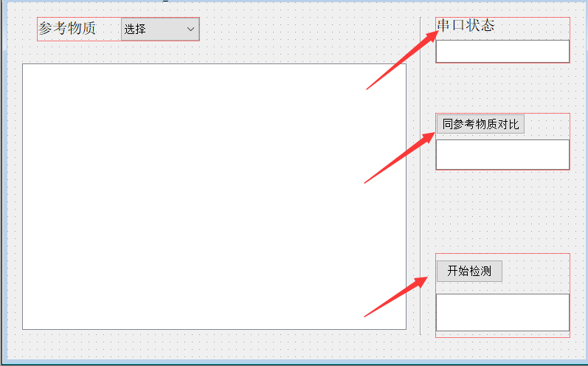Click the red arrow pointing to 串口状态

click(403, 60)
